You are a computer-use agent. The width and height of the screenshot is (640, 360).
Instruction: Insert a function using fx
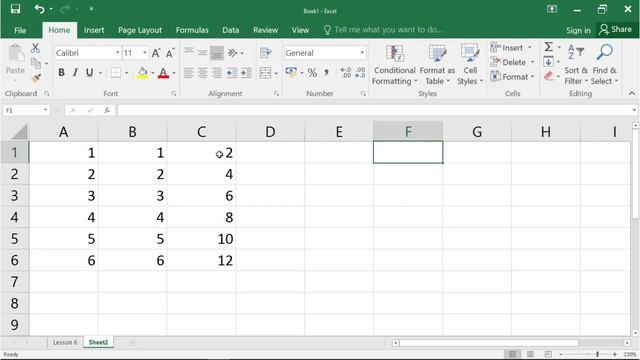[107, 110]
